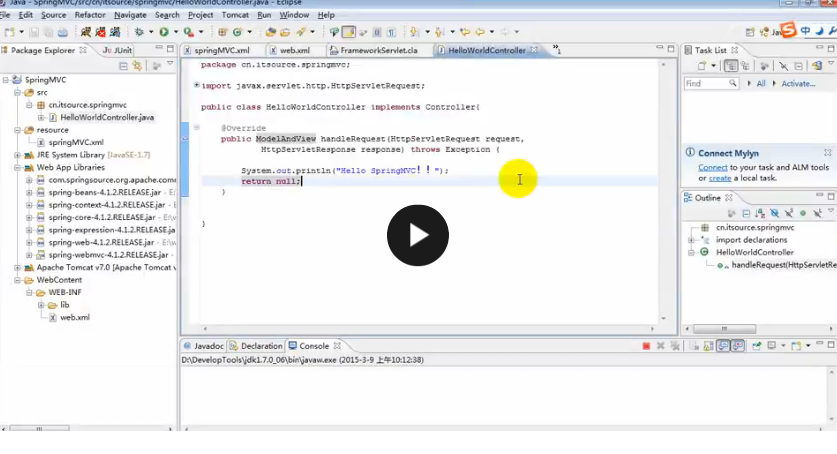Click Collapse All in Package Explorer
This screenshot has width=837, height=454.
click(x=123, y=66)
